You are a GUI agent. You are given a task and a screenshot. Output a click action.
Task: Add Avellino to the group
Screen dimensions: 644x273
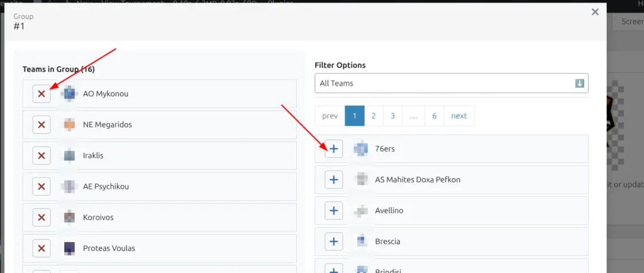(333, 211)
